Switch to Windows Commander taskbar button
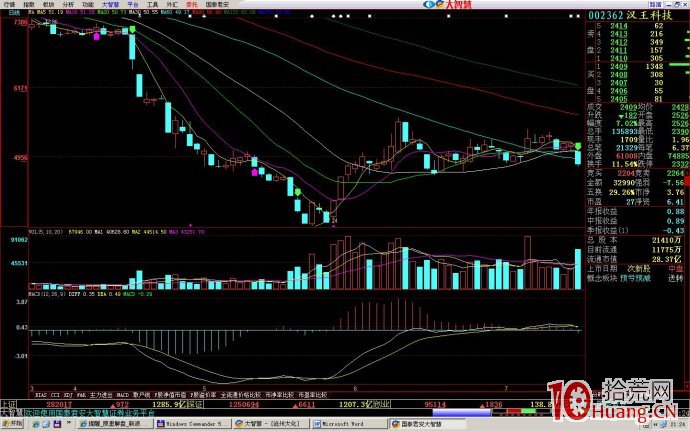 192,424
